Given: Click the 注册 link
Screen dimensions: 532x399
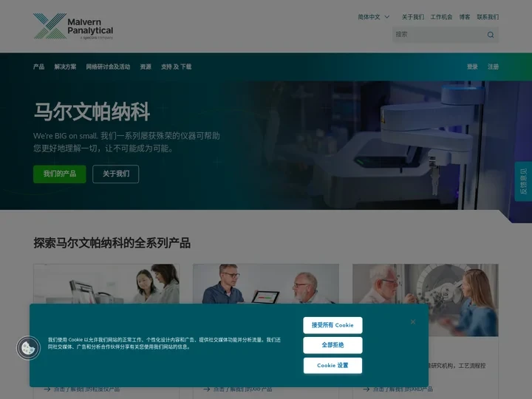Looking at the screenshot, I should click(x=493, y=66).
